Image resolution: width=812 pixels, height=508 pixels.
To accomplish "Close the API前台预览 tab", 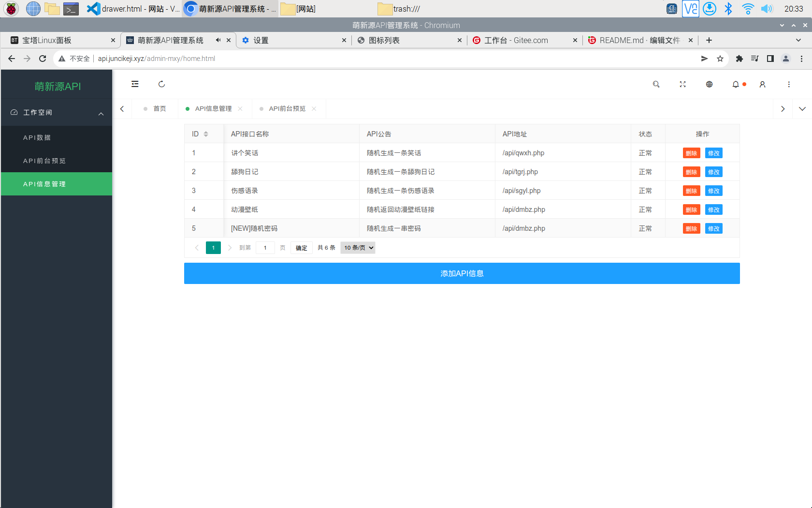I will 314,109.
